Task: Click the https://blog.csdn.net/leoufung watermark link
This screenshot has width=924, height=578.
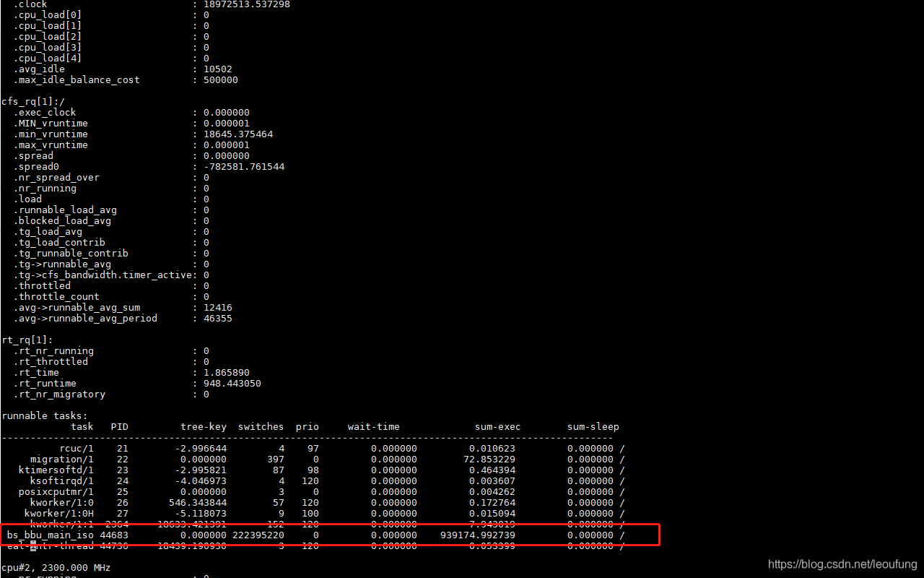Action: [x=842, y=564]
